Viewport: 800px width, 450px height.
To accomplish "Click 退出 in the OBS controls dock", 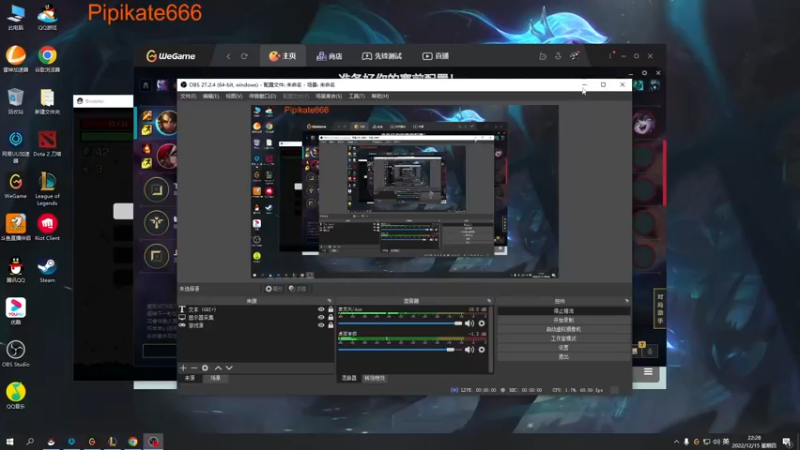I will (563, 357).
